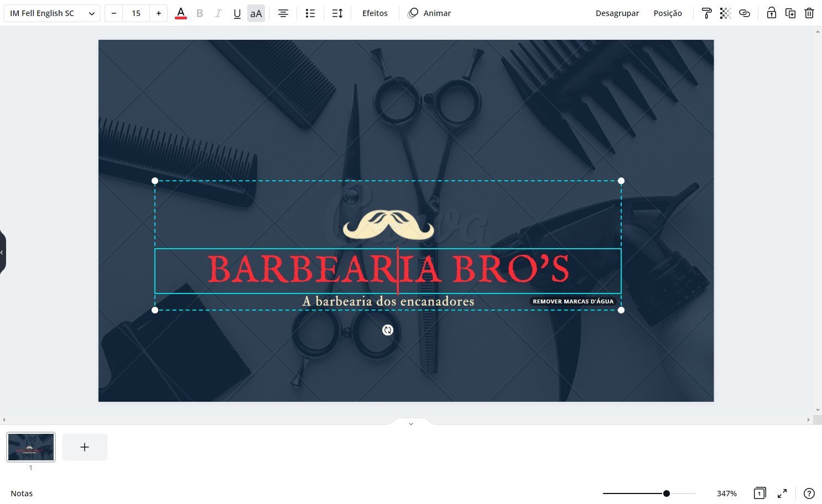Toggle bulleted list

click(x=310, y=13)
